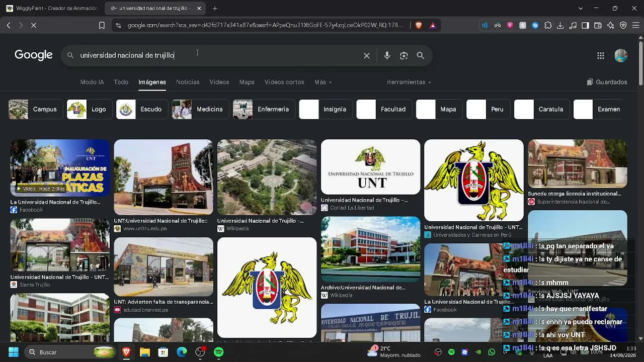Viewport: 644px width, 362px height.
Task: Start a voice search with the microphone
Action: pyautogui.click(x=387, y=56)
